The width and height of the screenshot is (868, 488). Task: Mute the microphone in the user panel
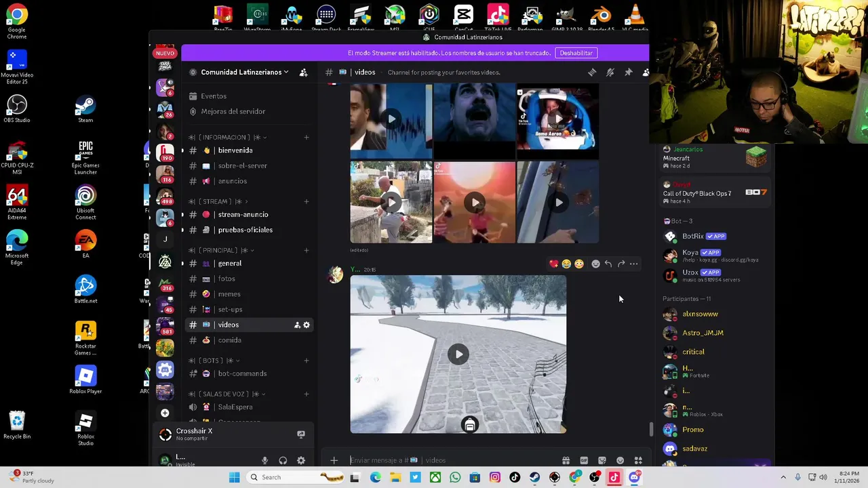coord(265,460)
